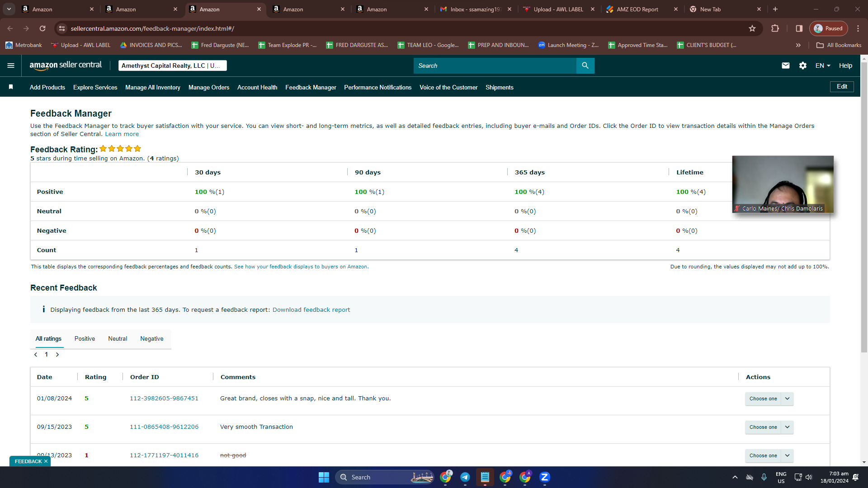Switch to the Inbox Gmail browser tab

click(475, 9)
